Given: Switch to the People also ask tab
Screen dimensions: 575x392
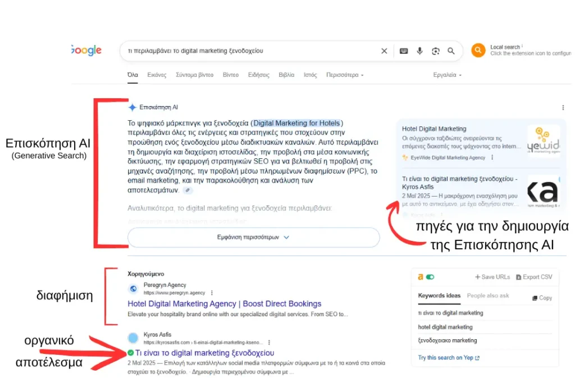Looking at the screenshot, I should pos(487,295).
